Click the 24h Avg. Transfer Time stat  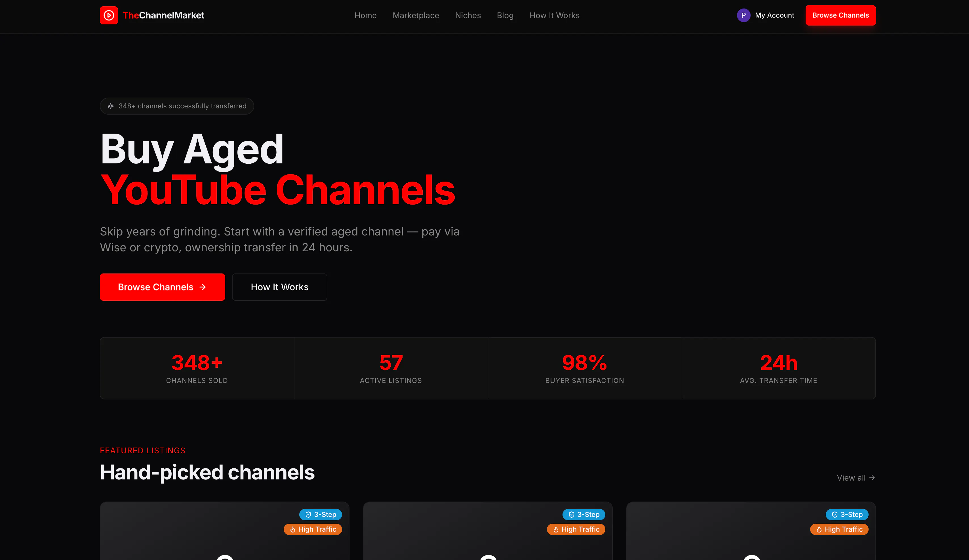click(x=779, y=368)
